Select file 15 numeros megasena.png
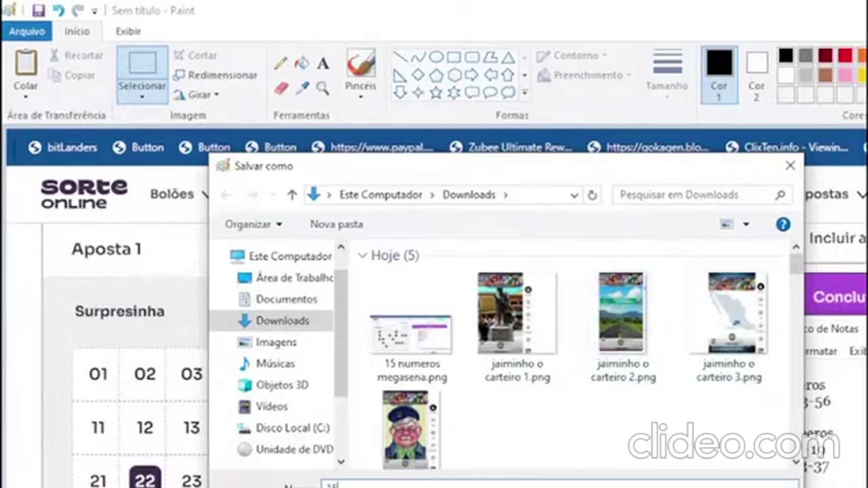This screenshot has width=868, height=488. [412, 348]
